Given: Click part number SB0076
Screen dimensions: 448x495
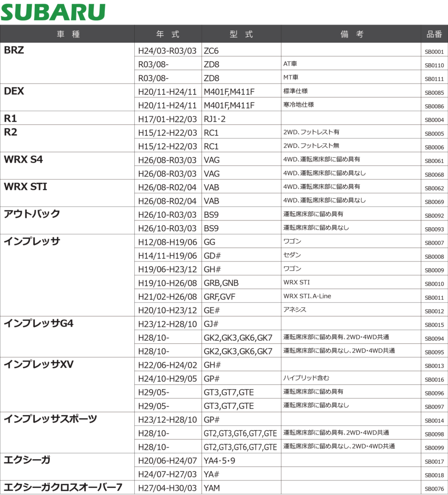Looking at the screenshot, I should pyautogui.click(x=434, y=489).
